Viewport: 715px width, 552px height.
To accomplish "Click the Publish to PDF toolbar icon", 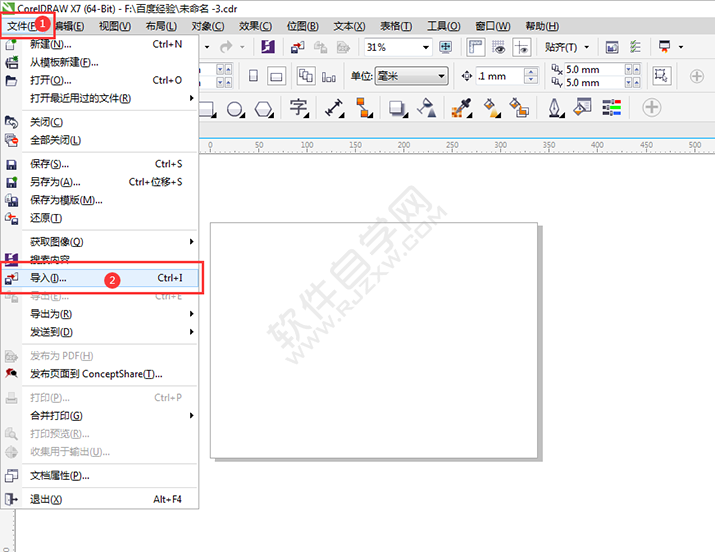I will point(343,46).
